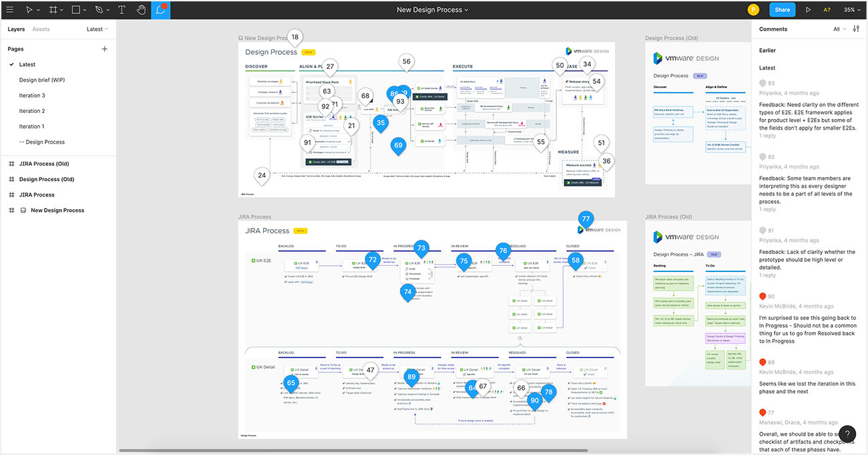Open New Design Process file title menu
868x455 pixels.
click(433, 10)
